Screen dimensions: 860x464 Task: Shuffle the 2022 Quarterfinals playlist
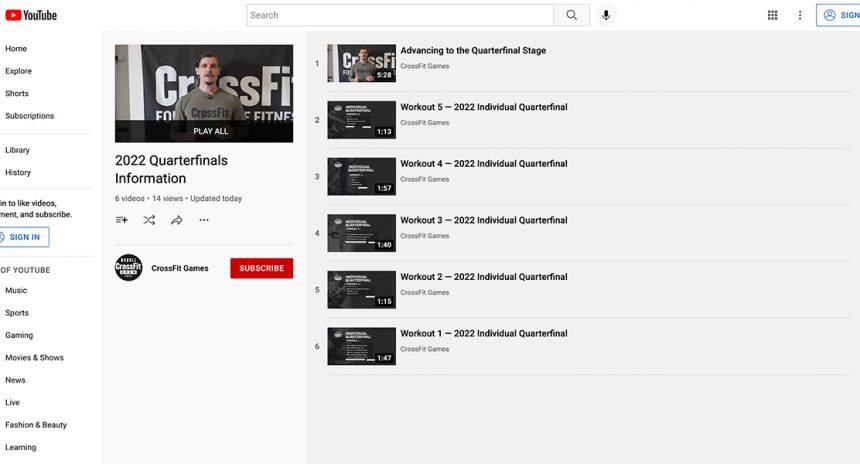(x=149, y=220)
